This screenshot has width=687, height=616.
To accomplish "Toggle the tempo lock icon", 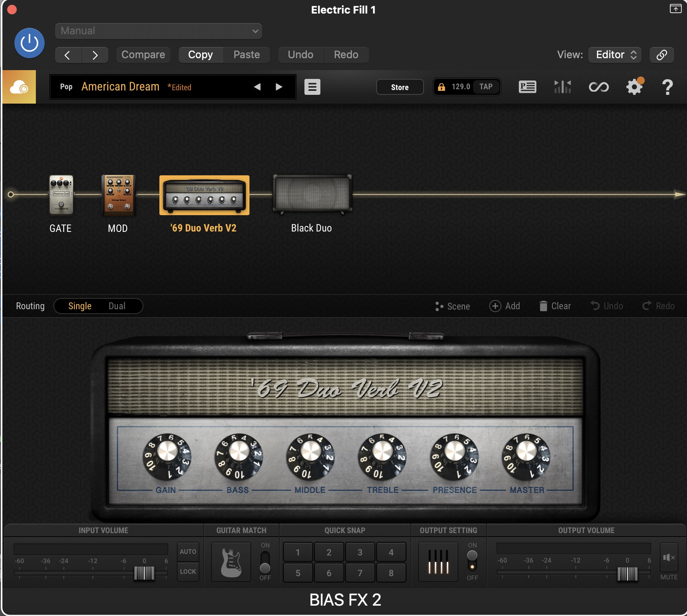I will pyautogui.click(x=442, y=87).
